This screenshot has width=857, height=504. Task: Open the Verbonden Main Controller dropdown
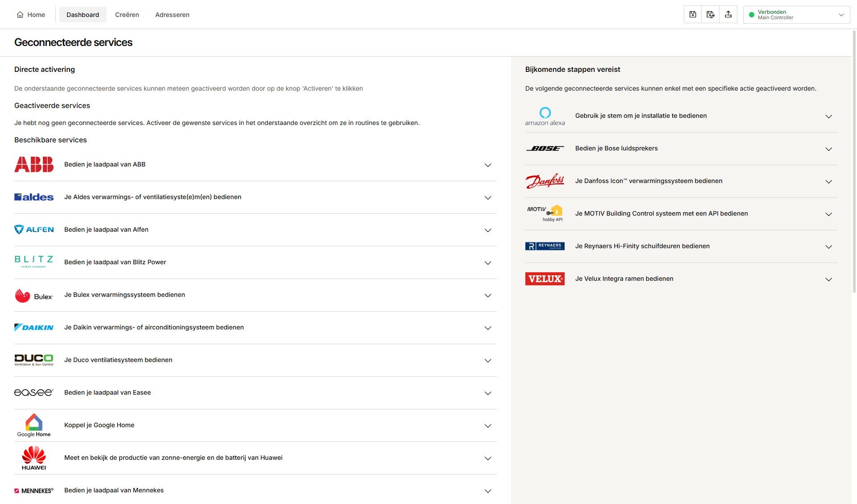[x=797, y=15]
